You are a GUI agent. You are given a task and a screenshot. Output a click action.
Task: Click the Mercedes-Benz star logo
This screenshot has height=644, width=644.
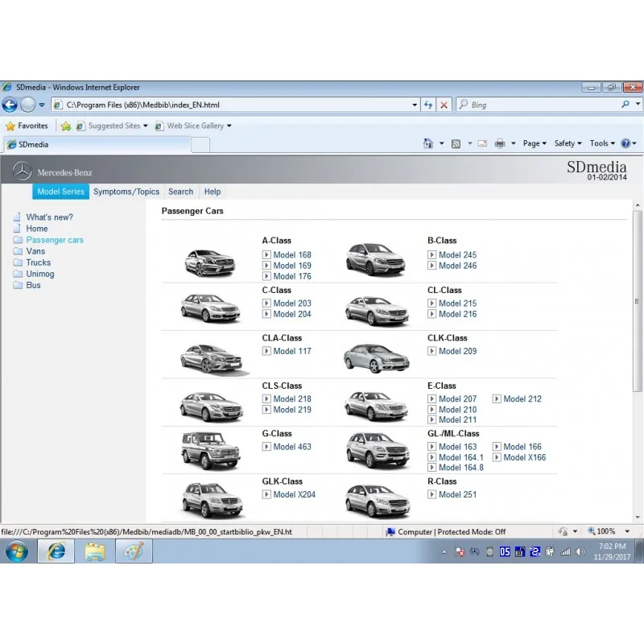tap(23, 171)
